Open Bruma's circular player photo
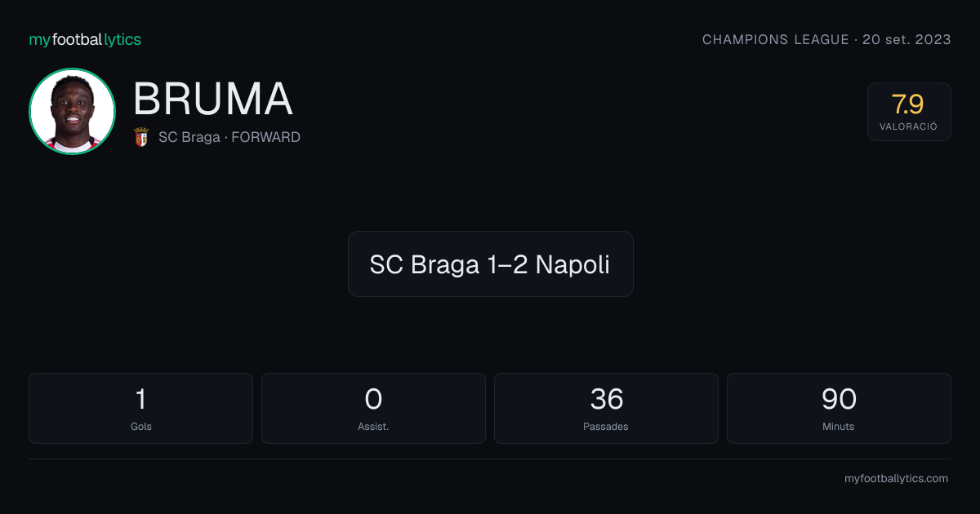Screen dimensions: 980x514 [72, 111]
